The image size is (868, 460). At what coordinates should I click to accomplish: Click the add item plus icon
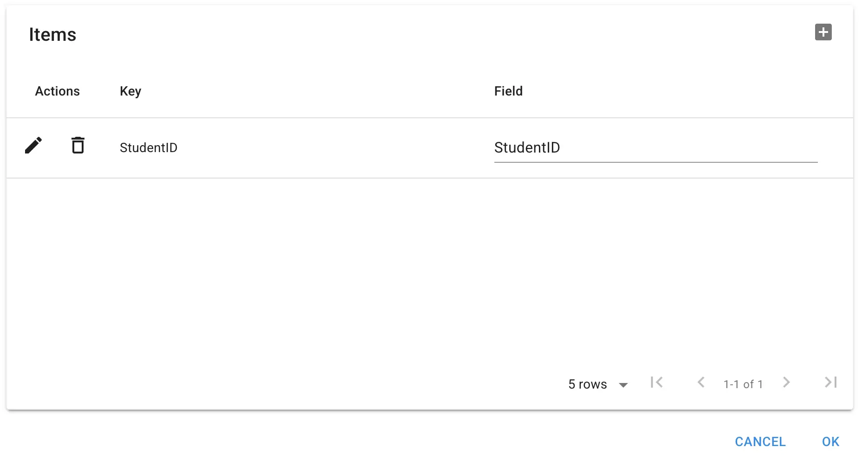click(x=823, y=32)
